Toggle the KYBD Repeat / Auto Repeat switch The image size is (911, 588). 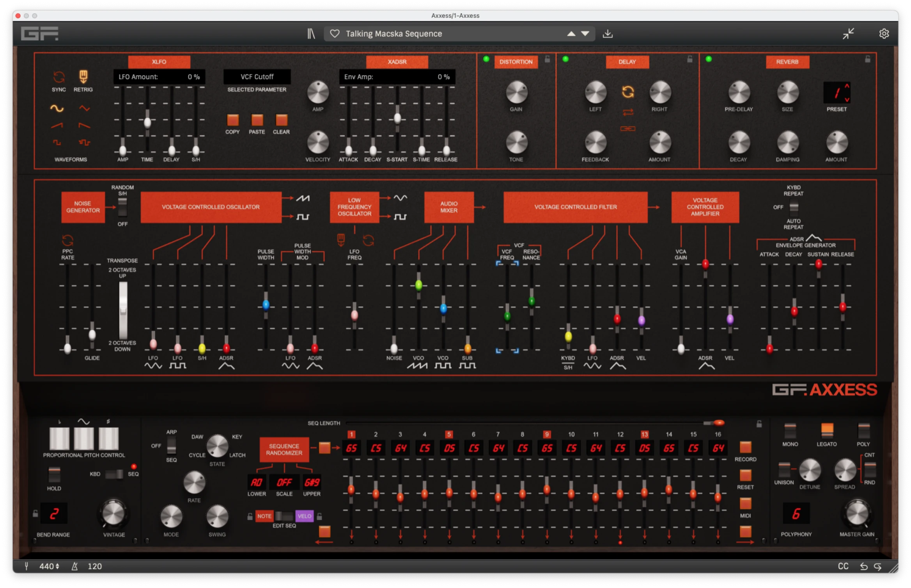pos(793,207)
